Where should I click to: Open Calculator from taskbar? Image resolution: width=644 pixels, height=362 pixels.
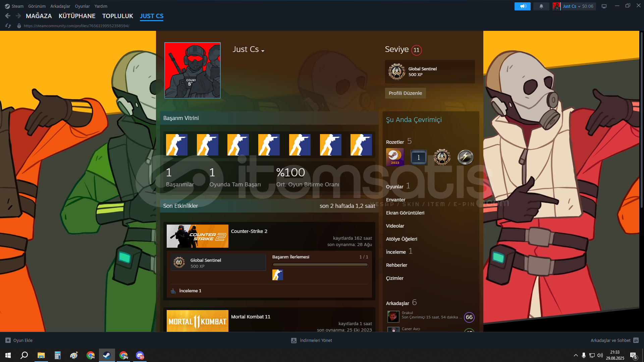[x=58, y=355]
